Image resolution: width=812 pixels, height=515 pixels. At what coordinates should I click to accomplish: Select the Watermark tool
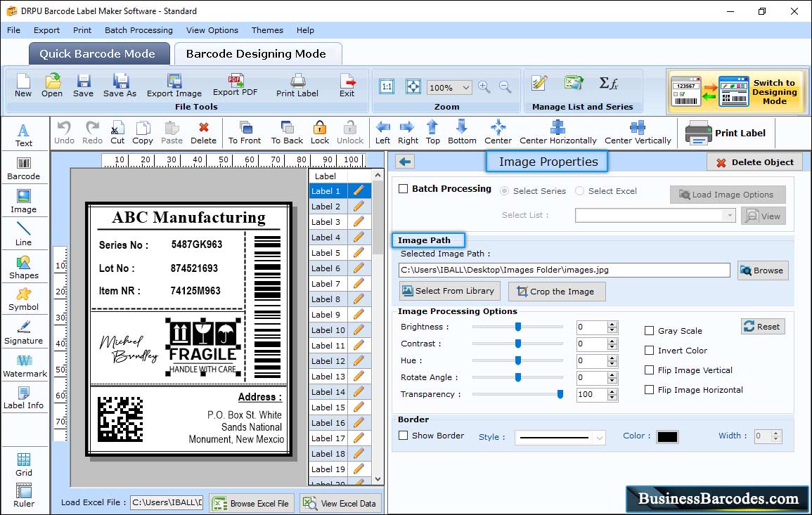pos(25,365)
